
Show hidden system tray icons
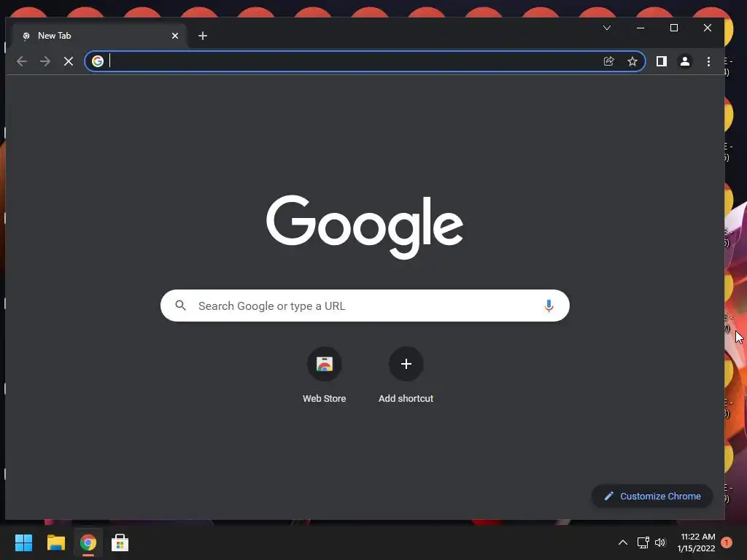[623, 542]
